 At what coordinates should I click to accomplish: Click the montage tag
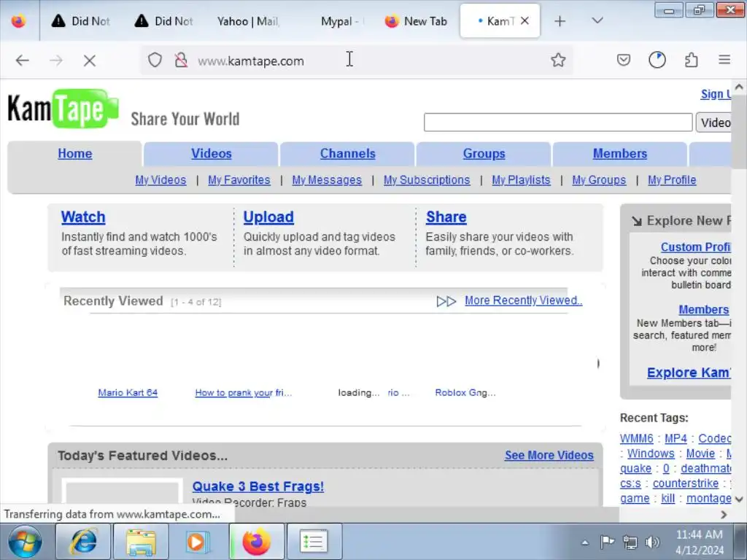(x=708, y=498)
